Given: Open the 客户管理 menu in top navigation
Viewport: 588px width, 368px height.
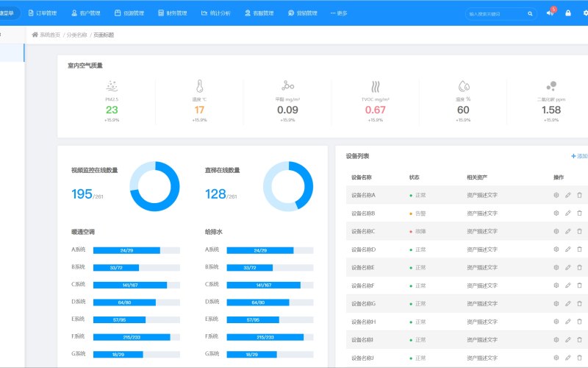Looking at the screenshot, I should pos(86,13).
